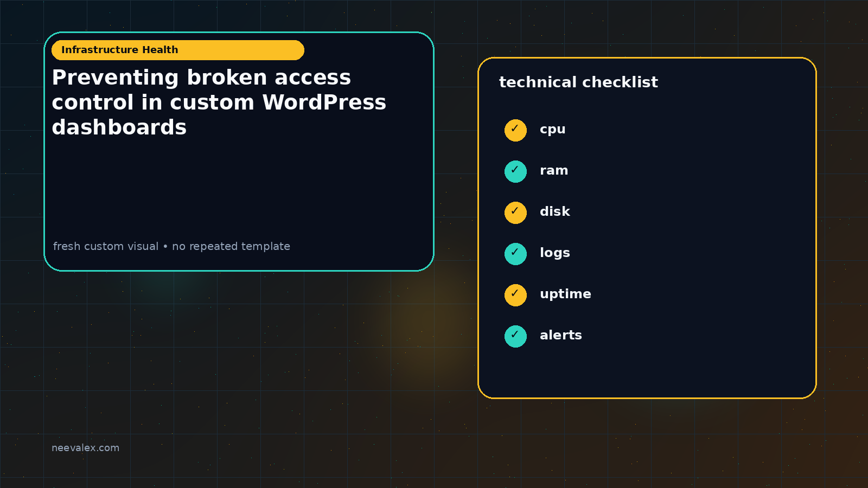This screenshot has width=868, height=488.
Task: Open the neevalex.com link
Action: click(x=85, y=448)
